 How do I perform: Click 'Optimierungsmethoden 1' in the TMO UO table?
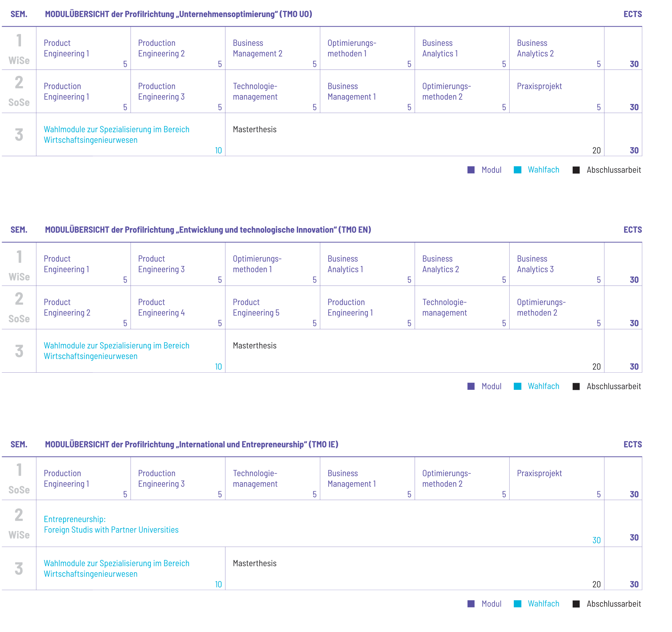(x=352, y=48)
